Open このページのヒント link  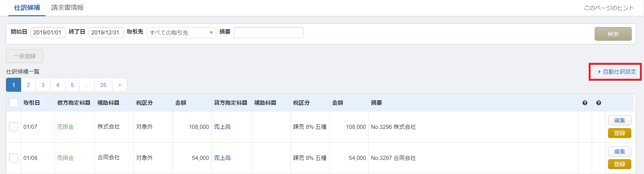coord(609,8)
